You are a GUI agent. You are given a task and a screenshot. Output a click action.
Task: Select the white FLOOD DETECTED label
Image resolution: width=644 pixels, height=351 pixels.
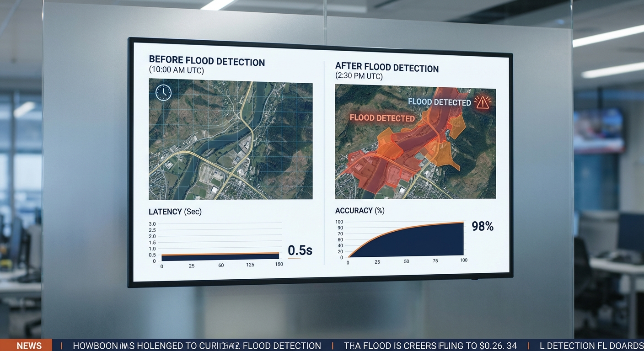click(x=439, y=102)
